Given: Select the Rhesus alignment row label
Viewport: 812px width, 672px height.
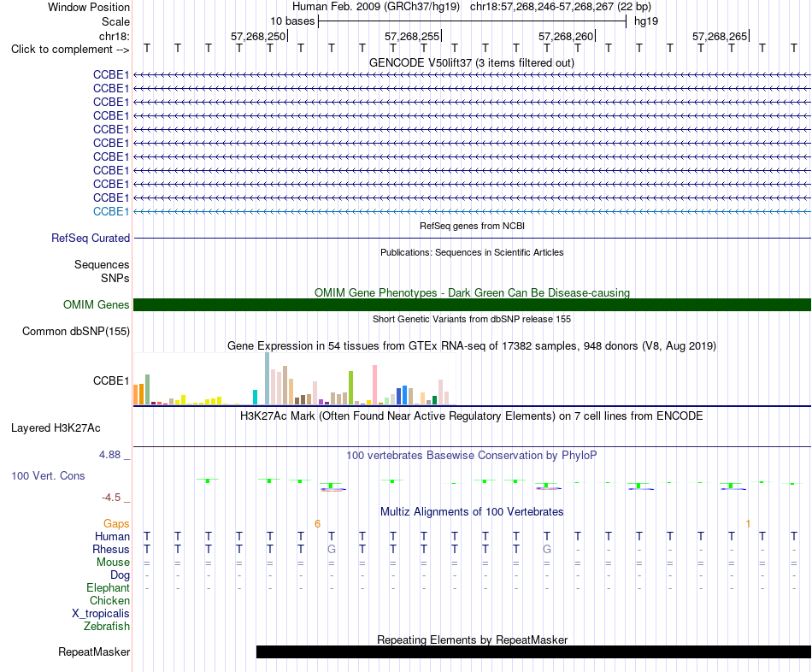Looking at the screenshot, I should coord(111,549).
